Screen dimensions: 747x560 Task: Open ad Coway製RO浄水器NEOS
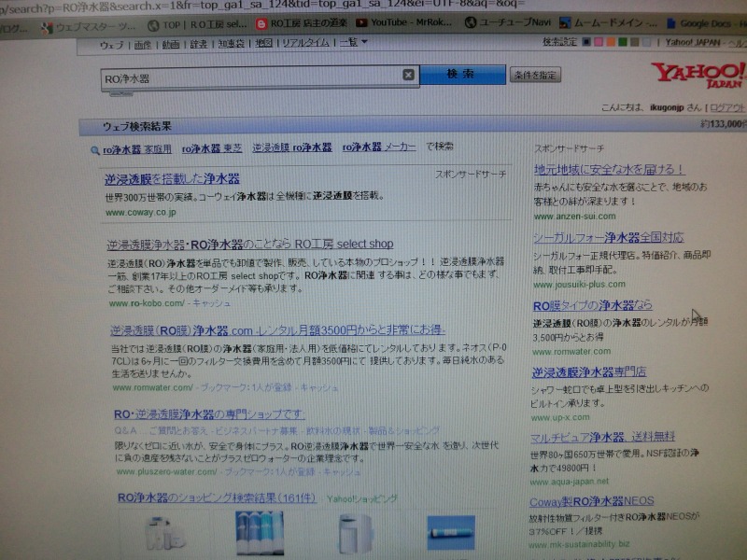click(x=592, y=501)
